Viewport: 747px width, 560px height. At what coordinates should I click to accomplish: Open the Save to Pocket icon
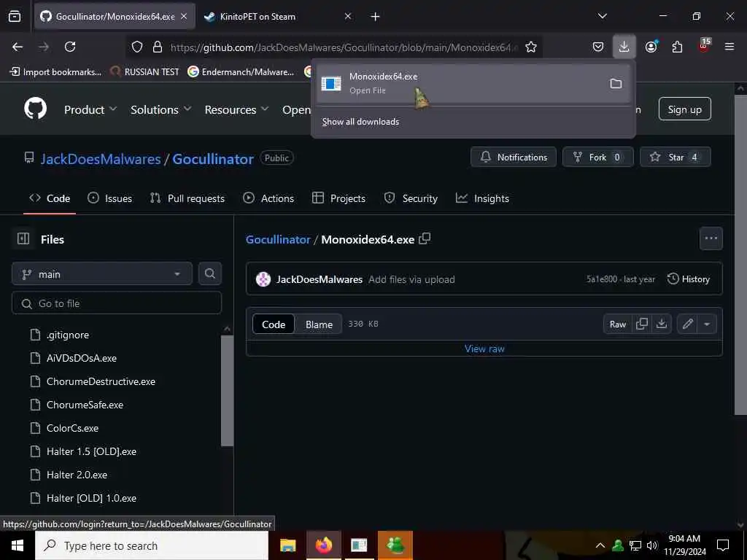click(x=598, y=47)
